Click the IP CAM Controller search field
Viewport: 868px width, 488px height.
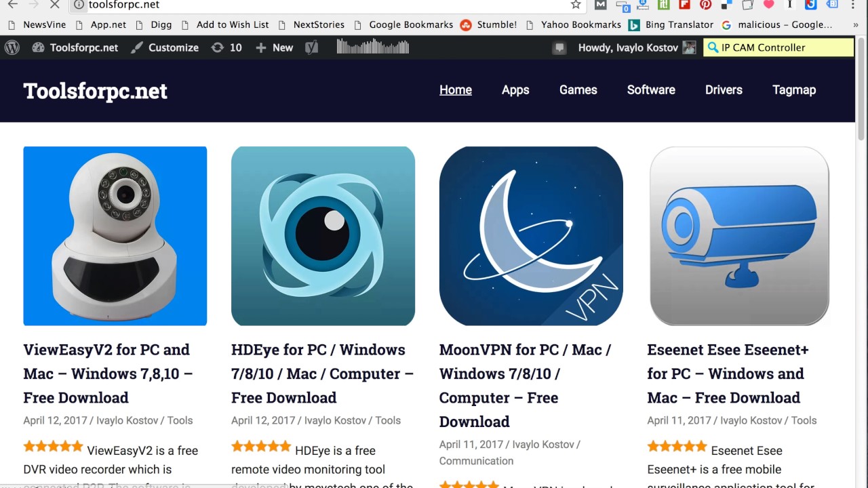point(778,47)
